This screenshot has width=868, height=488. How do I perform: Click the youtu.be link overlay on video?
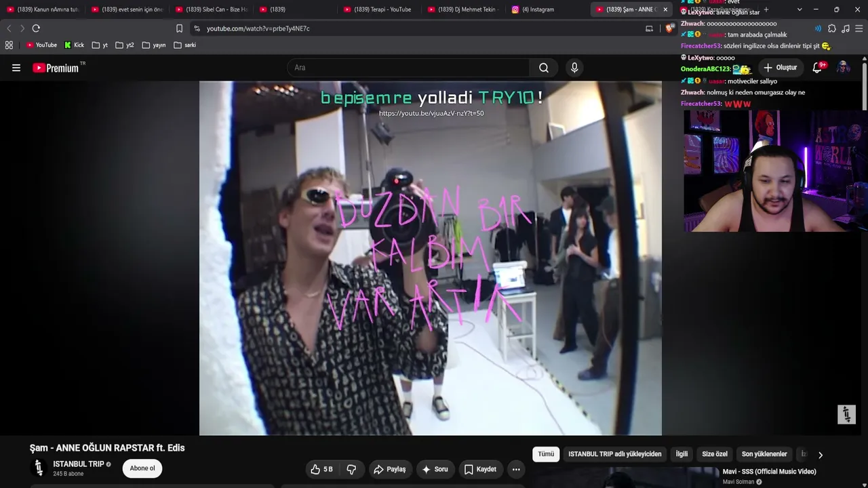point(431,113)
